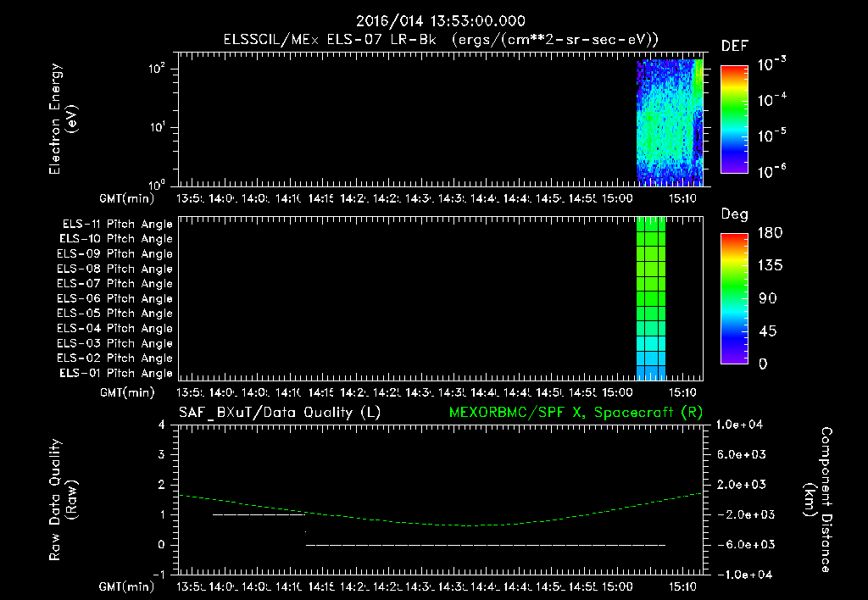868x600 pixels.
Task: Click the 15:10 time label under the spectrogram panel
Action: click(x=682, y=198)
